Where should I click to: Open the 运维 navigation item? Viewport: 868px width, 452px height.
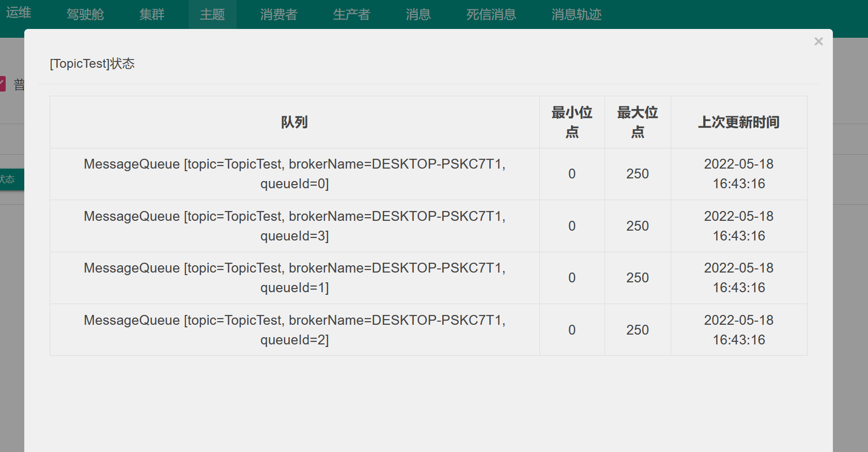tap(19, 12)
